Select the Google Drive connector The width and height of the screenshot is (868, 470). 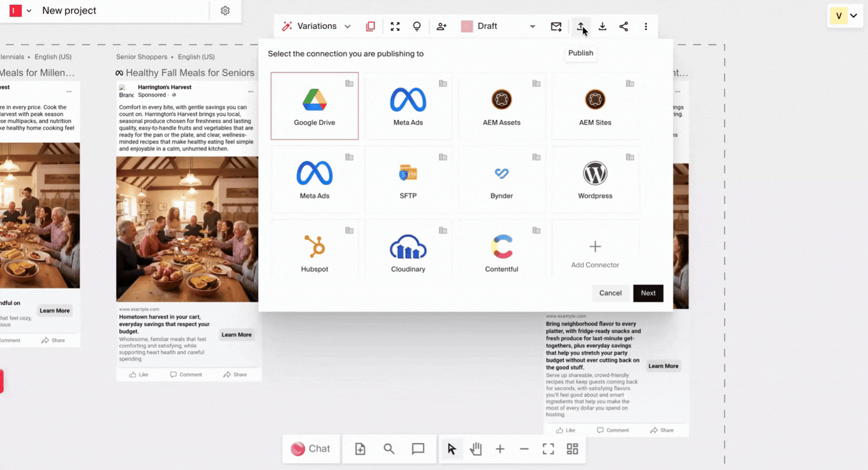pos(314,106)
